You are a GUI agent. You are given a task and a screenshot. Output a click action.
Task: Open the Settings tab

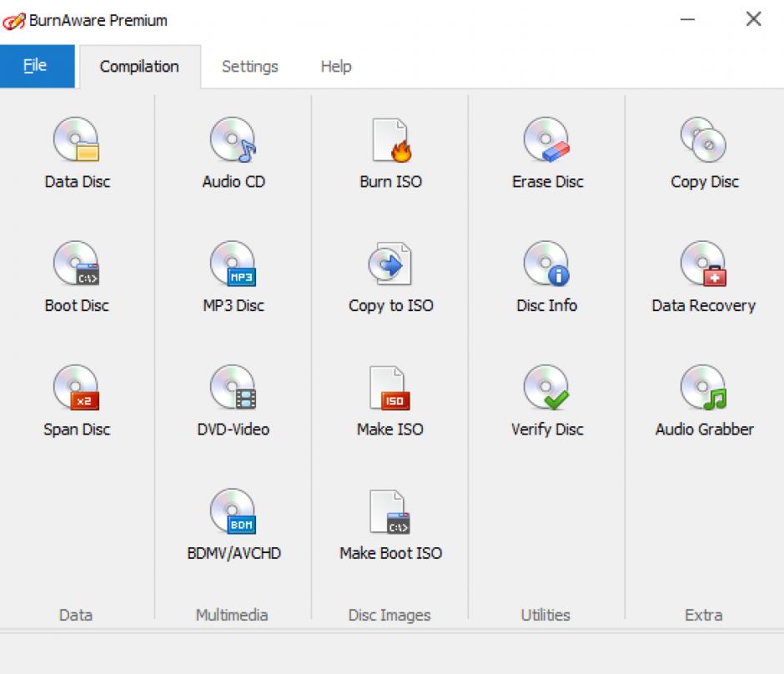pos(250,67)
